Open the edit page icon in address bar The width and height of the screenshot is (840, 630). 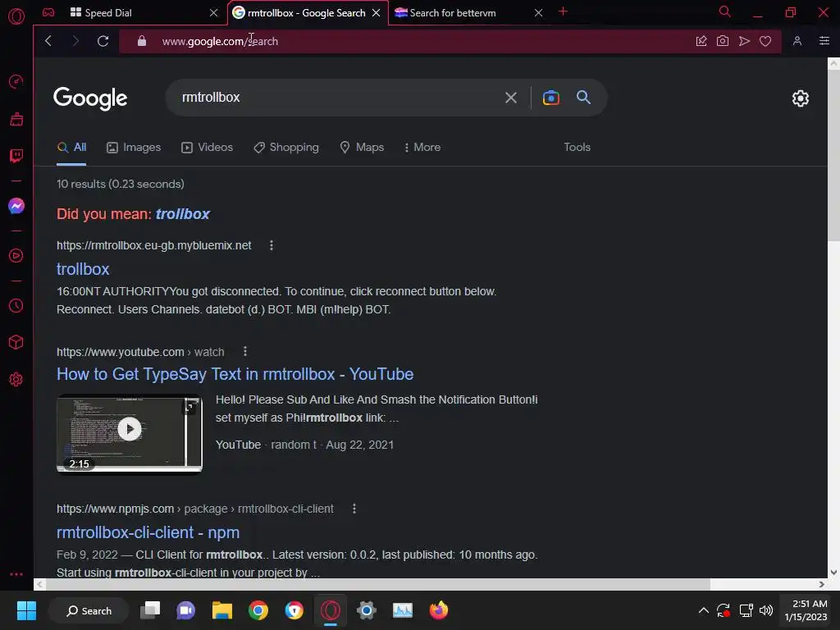[x=701, y=41]
